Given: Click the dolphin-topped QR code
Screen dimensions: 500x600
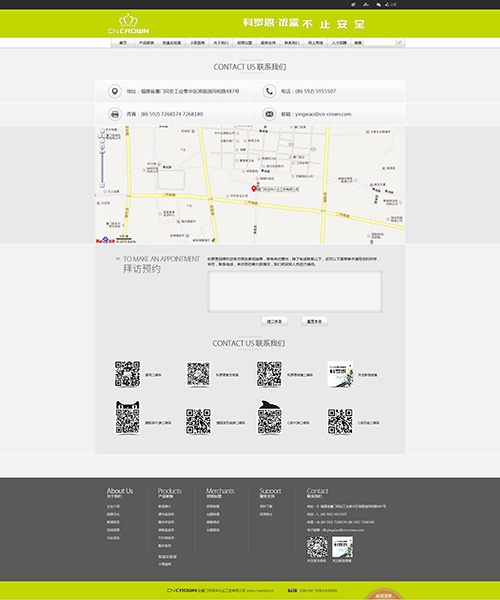Looking at the screenshot, I should point(269,417).
